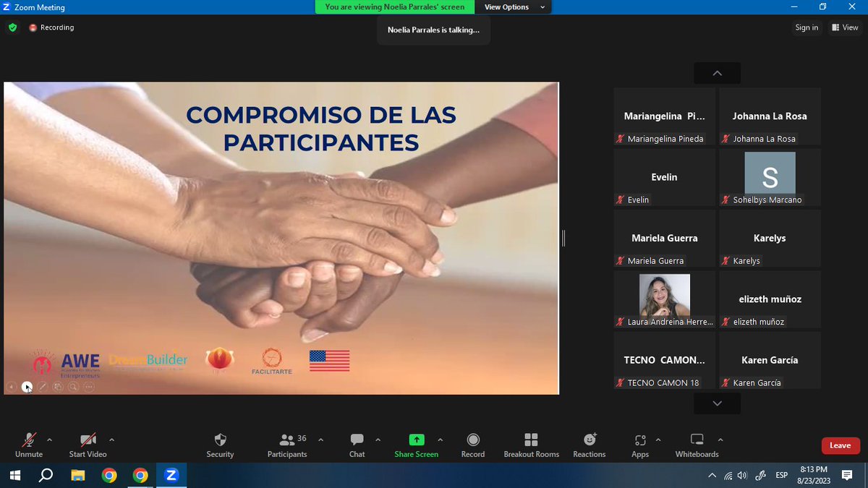
Task: Select Mariangelina Pineda's video tile
Action: [x=664, y=116]
